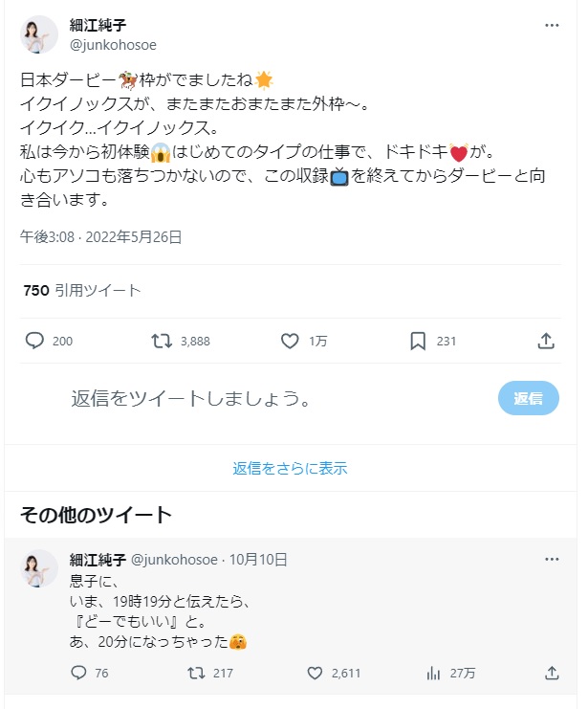Open the tweet timestamp 午後3:08 2022年5月26日
The image size is (588, 709).
(x=101, y=236)
